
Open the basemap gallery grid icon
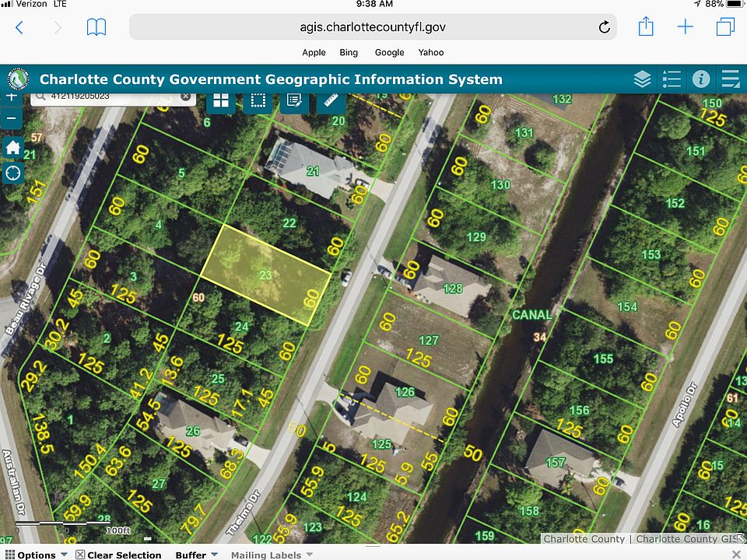220,101
